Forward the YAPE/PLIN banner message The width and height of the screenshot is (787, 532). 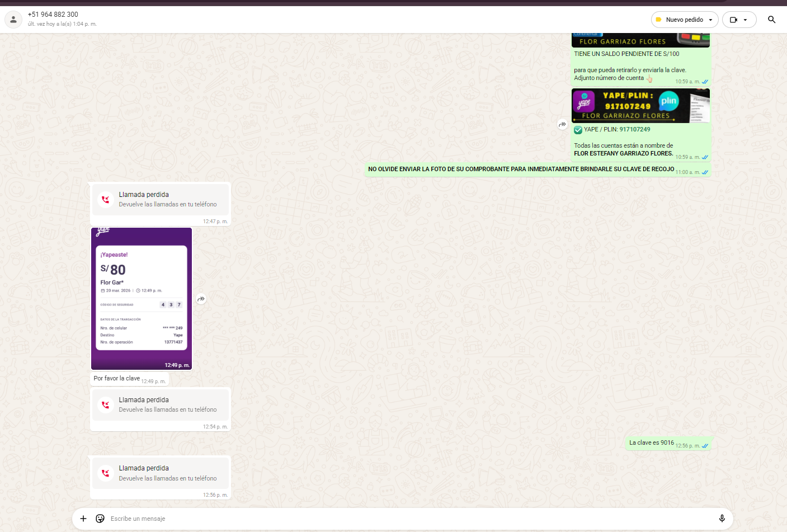(562, 125)
